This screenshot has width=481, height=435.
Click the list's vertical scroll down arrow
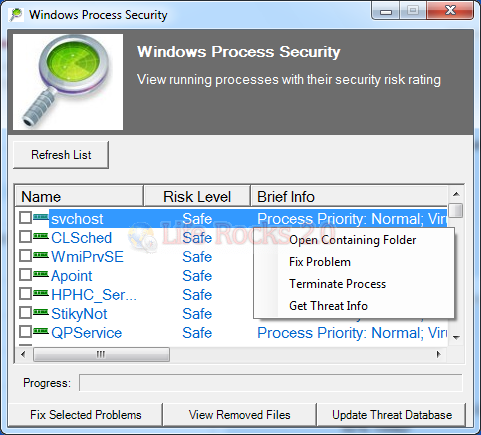pos(456,338)
